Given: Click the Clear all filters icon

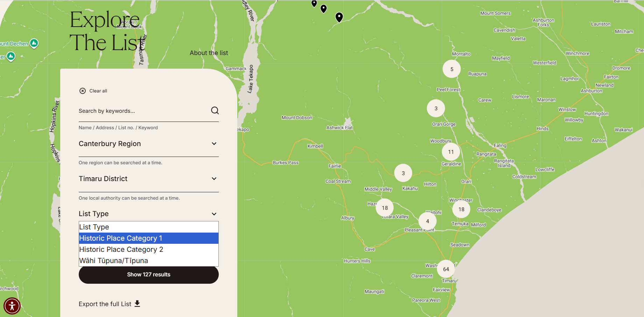Looking at the screenshot, I should pos(83,91).
